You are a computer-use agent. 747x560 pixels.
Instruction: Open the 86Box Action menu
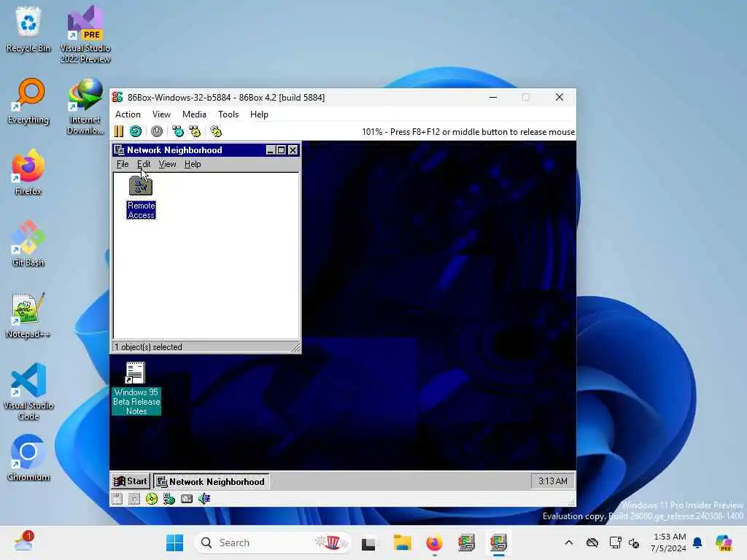128,114
